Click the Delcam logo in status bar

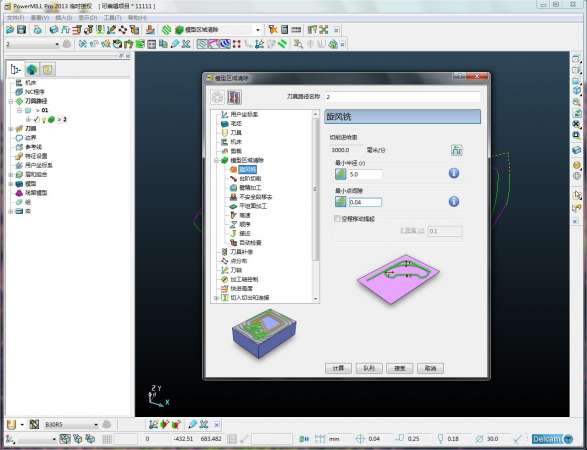552,439
